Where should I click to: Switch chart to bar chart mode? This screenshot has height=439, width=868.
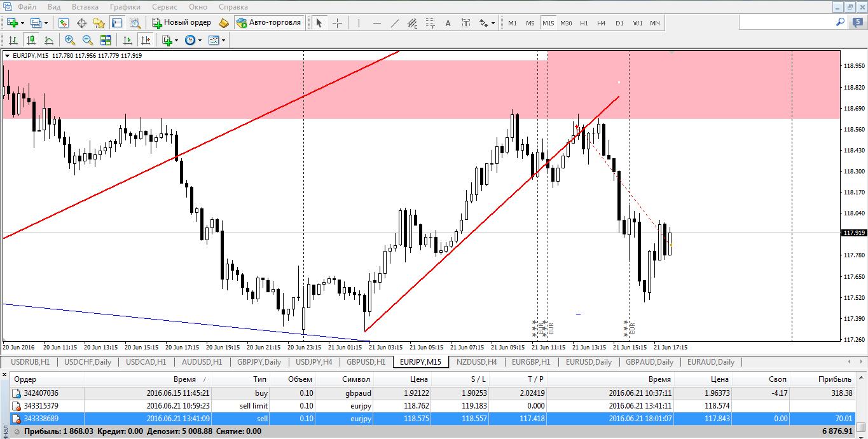[13, 40]
